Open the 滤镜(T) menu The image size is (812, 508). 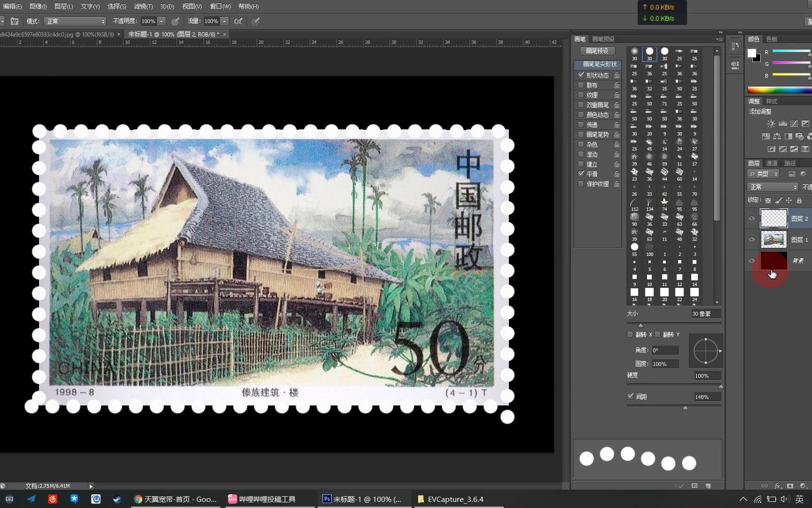point(143,6)
